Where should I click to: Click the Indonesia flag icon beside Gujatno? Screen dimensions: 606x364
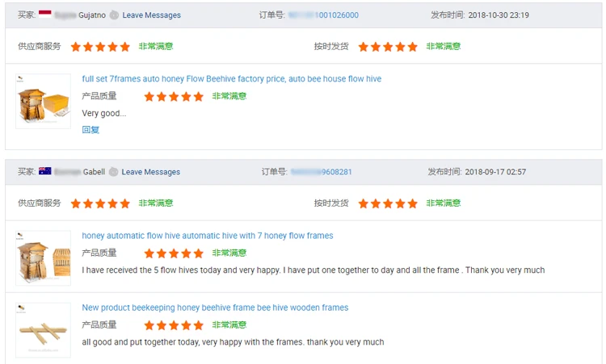pos(44,15)
